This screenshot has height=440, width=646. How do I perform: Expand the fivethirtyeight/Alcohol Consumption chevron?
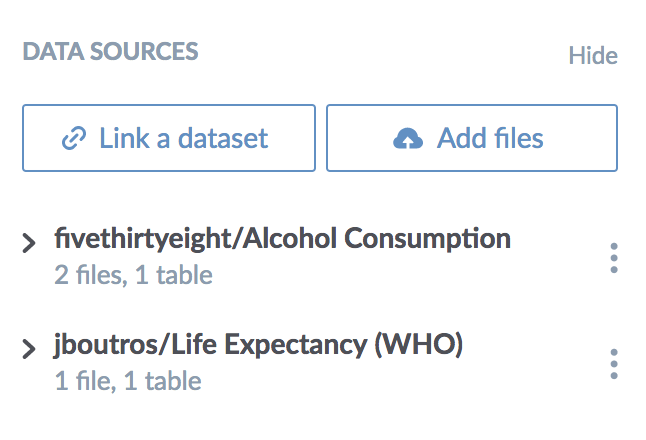pyautogui.click(x=29, y=243)
